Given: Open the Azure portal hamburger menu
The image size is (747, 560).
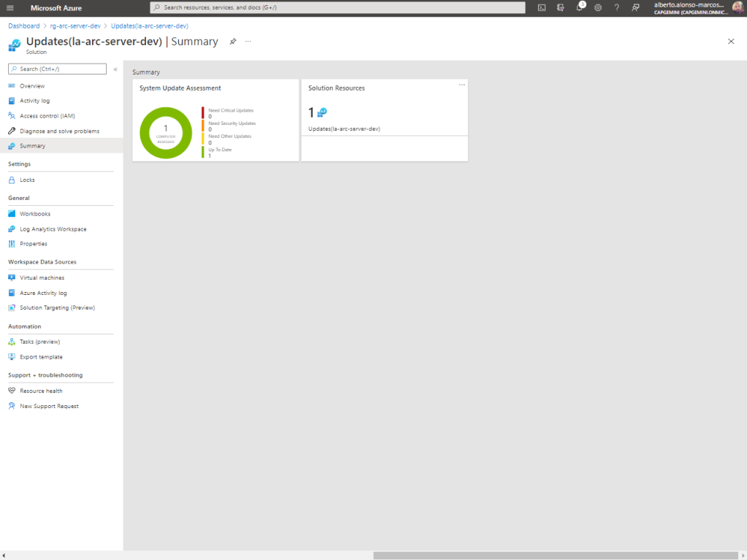Looking at the screenshot, I should click(x=10, y=7).
